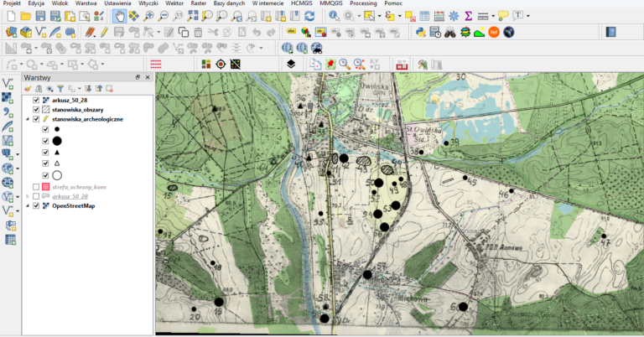Collapse the stanowiska_archeologiczne layer tree
644x337 pixels.
point(28,119)
